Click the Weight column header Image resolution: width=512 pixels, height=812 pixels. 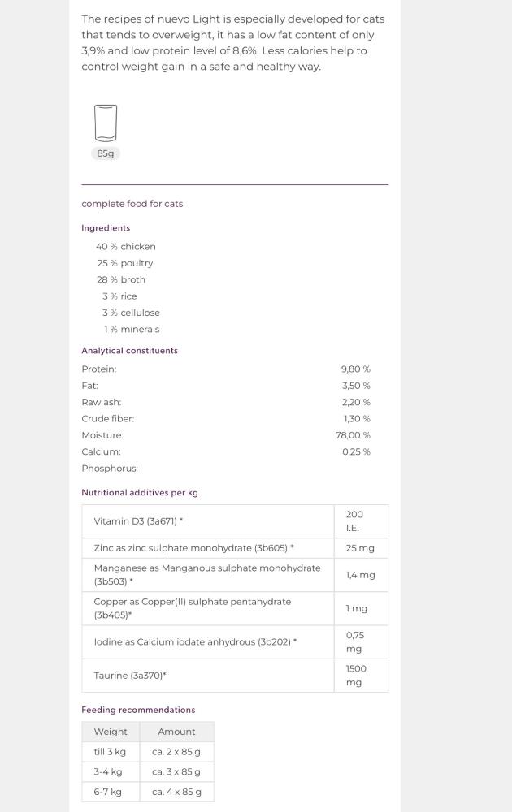click(x=111, y=732)
